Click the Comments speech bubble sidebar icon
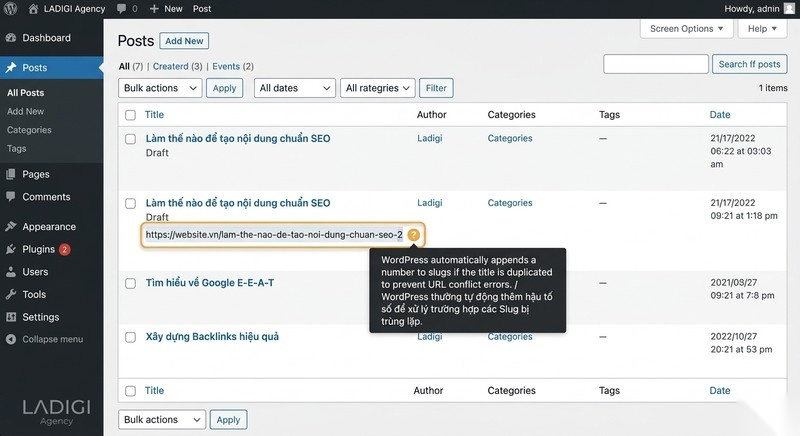Screen dimensions: 800x436 click(11, 196)
